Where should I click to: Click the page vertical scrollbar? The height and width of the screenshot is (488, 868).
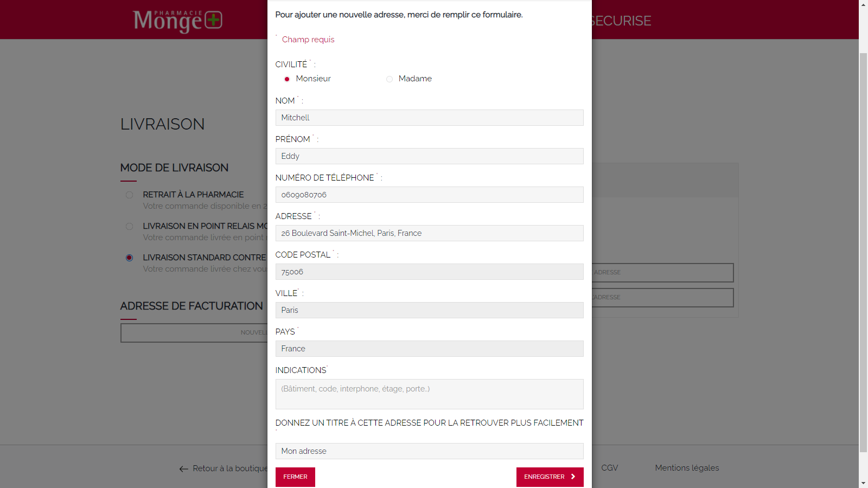point(863,244)
